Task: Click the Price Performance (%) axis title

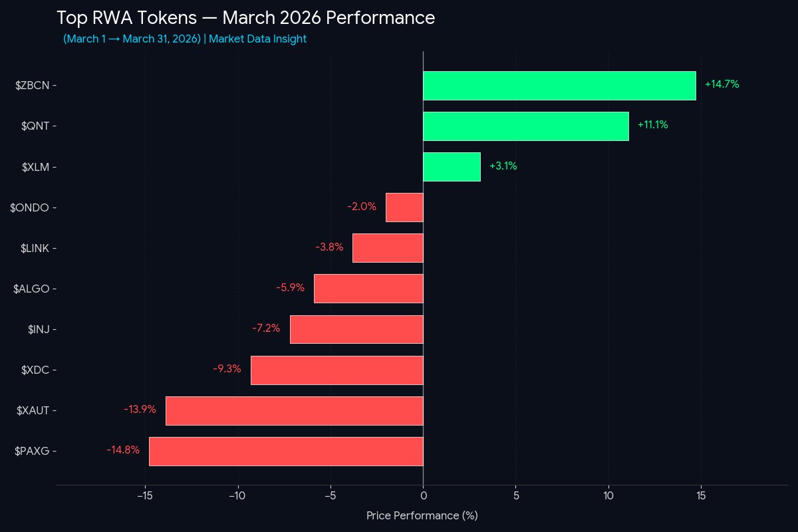Action: click(422, 515)
